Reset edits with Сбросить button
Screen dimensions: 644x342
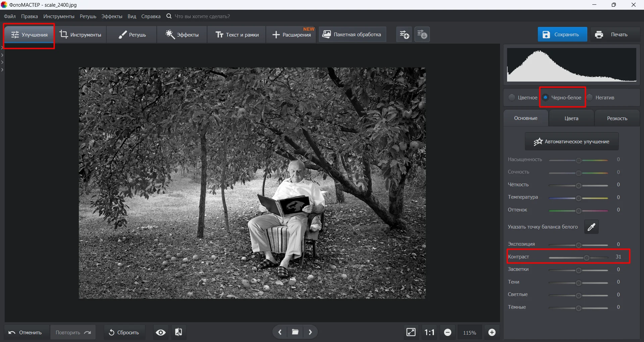[125, 332]
